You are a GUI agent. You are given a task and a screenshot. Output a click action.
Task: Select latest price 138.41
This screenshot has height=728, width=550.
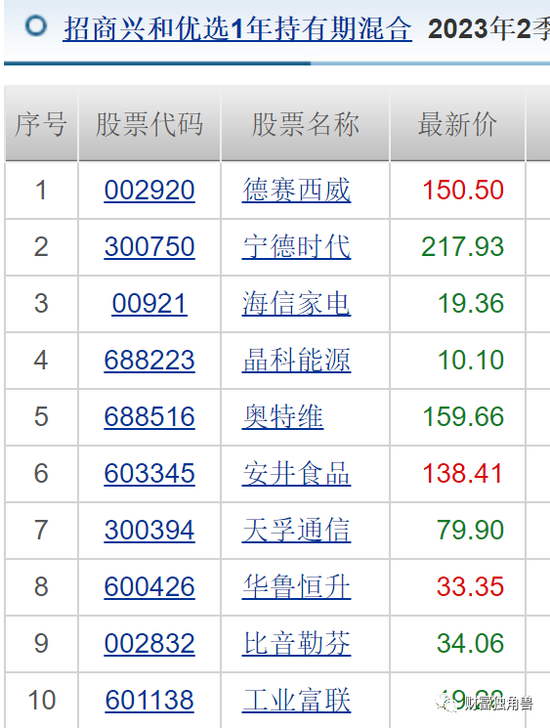tap(463, 474)
